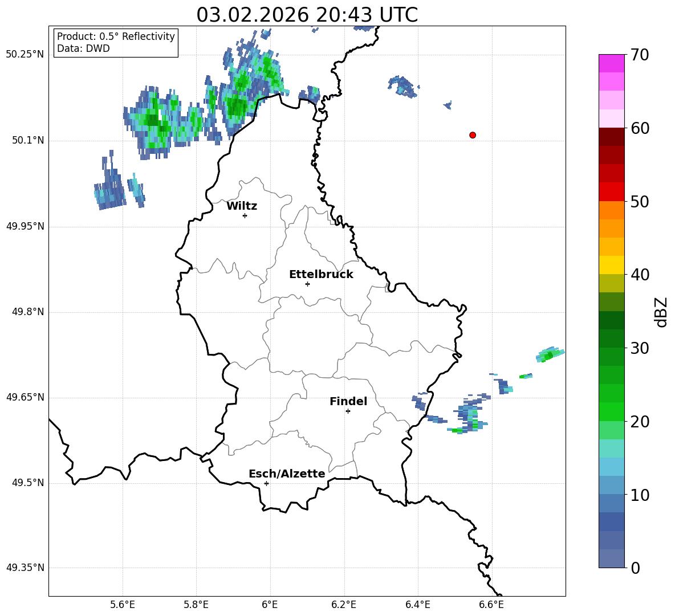Click the title timestamp 03.02.2026 20:43 UTC
The image size is (675, 616).
(x=307, y=15)
